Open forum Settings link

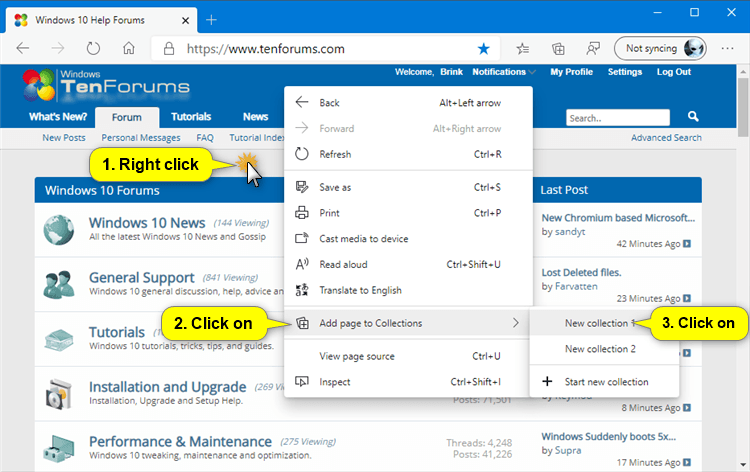click(625, 72)
